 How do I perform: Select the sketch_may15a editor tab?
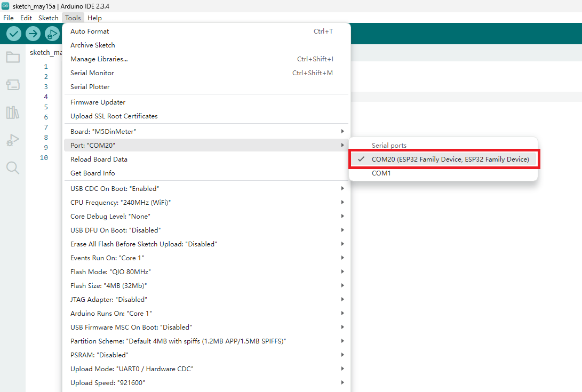click(45, 53)
